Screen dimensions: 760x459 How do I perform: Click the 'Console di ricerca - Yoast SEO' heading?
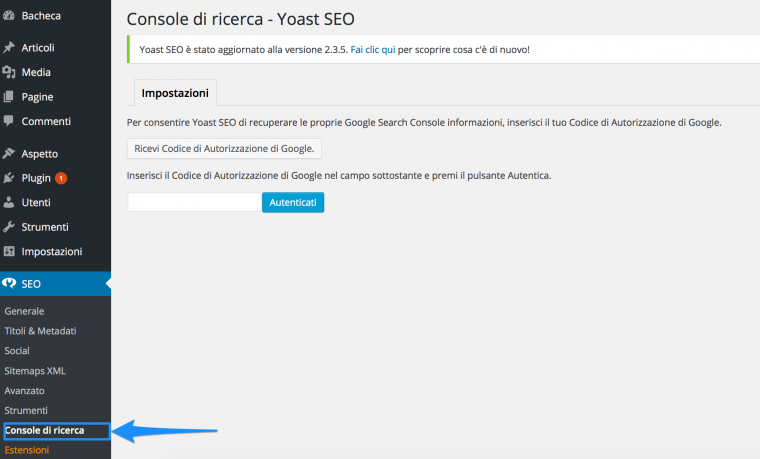tap(240, 19)
